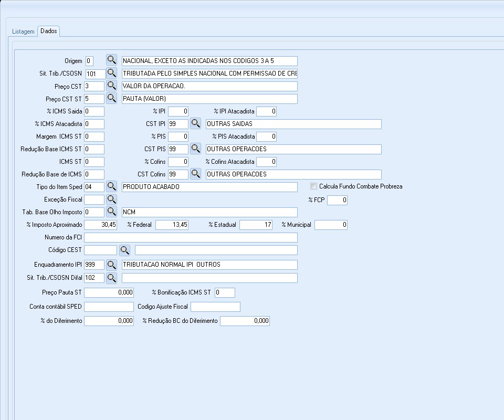
Task: Focus the Numero da FCI text field
Action: click(191, 237)
